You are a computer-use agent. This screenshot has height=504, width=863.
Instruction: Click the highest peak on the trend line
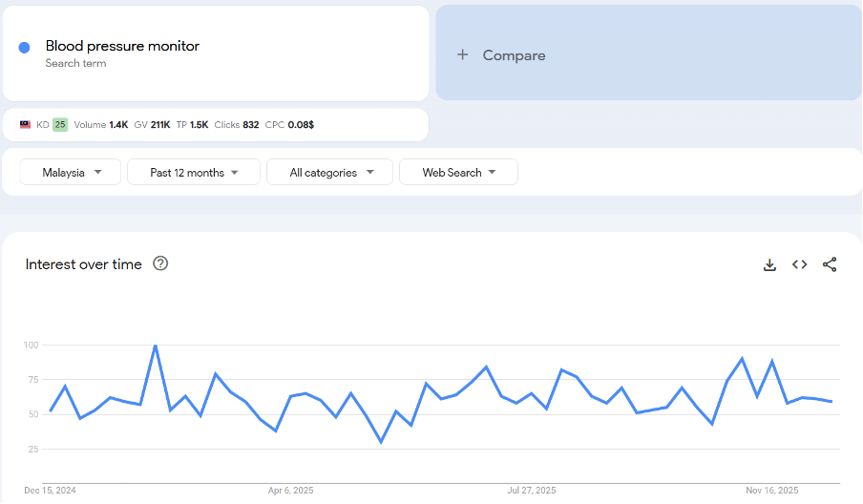(155, 346)
